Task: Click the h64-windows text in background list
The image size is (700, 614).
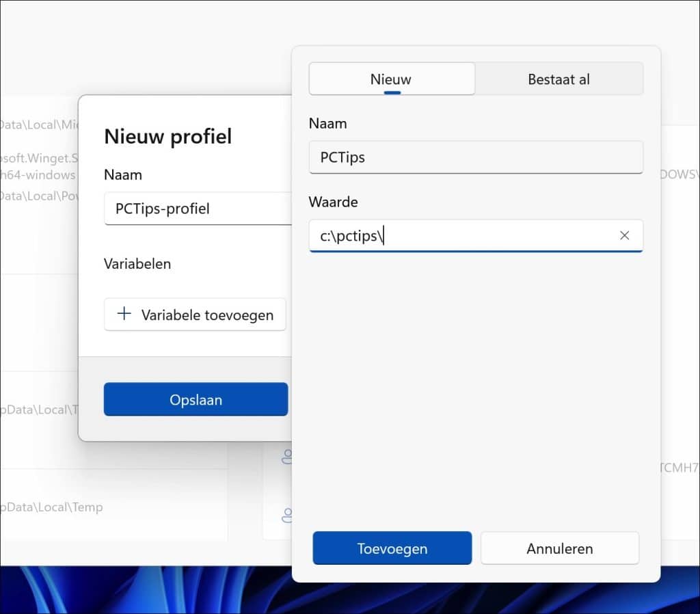Action: (38, 175)
